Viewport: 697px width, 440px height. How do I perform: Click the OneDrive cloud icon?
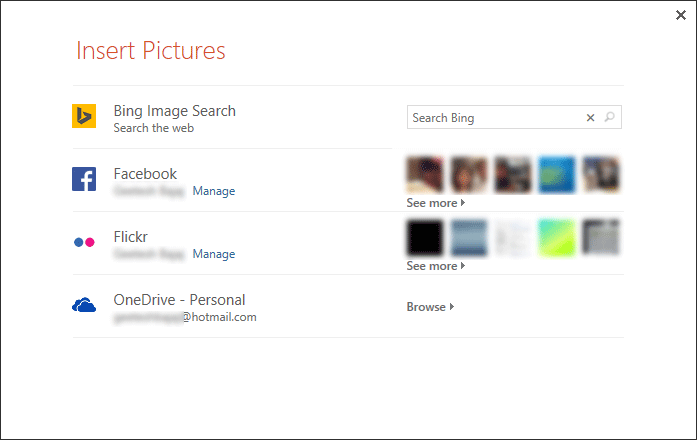pos(84,305)
